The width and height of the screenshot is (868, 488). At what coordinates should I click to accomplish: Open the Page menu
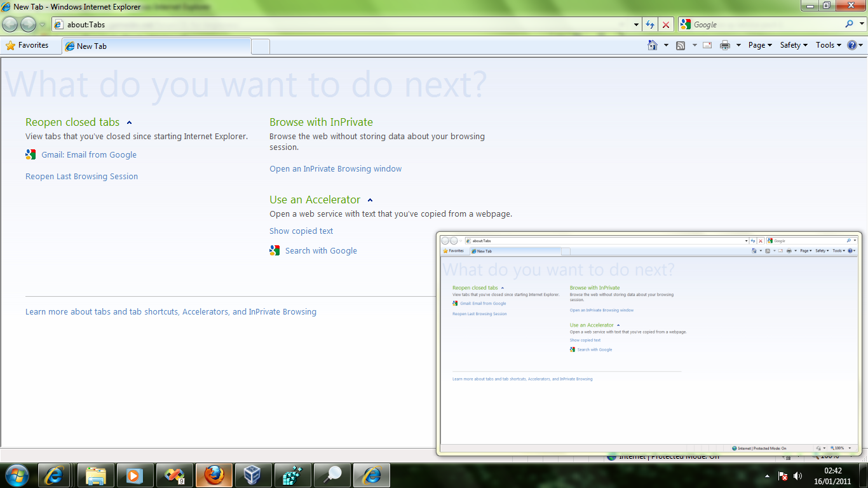[760, 45]
